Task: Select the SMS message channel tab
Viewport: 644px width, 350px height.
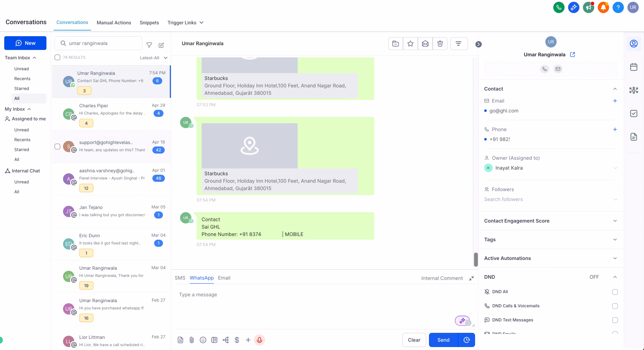Action: click(180, 278)
